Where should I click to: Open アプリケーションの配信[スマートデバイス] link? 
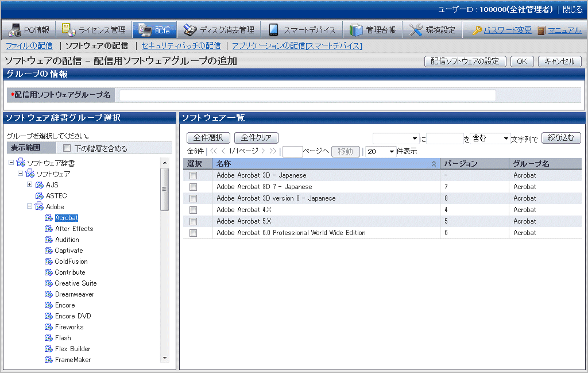coord(297,46)
